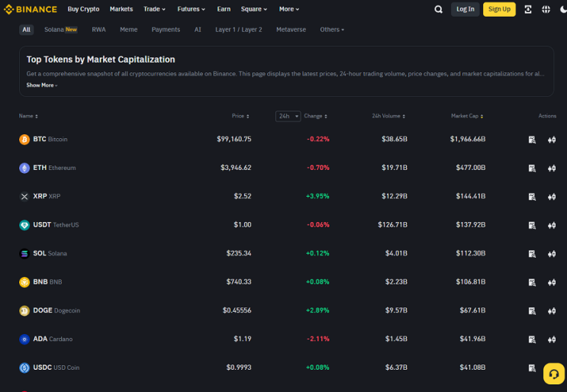Open SOL detail page icon

[532, 254]
